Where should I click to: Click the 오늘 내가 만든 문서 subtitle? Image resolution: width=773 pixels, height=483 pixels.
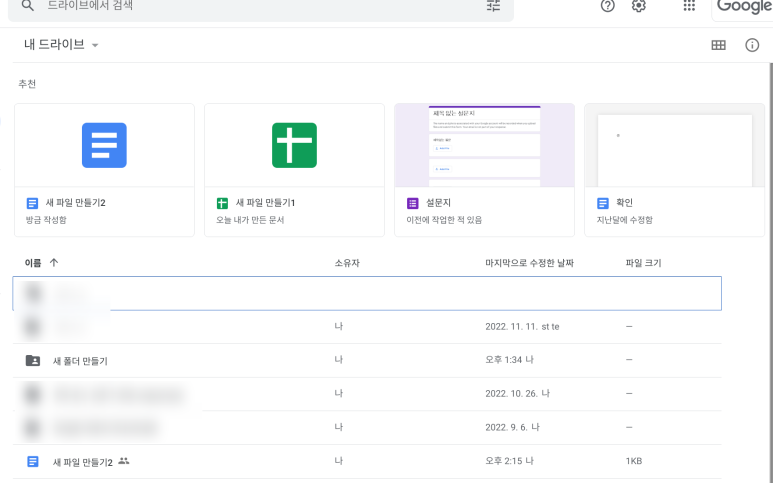250,220
